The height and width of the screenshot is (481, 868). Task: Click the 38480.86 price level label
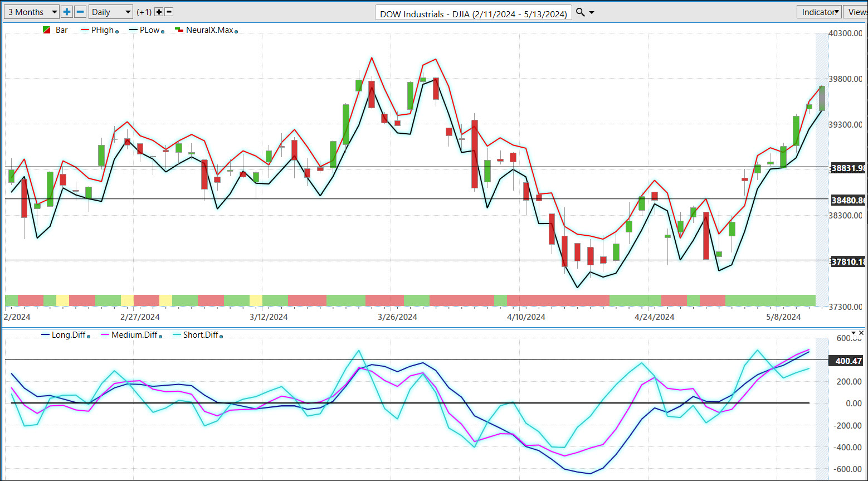click(847, 200)
